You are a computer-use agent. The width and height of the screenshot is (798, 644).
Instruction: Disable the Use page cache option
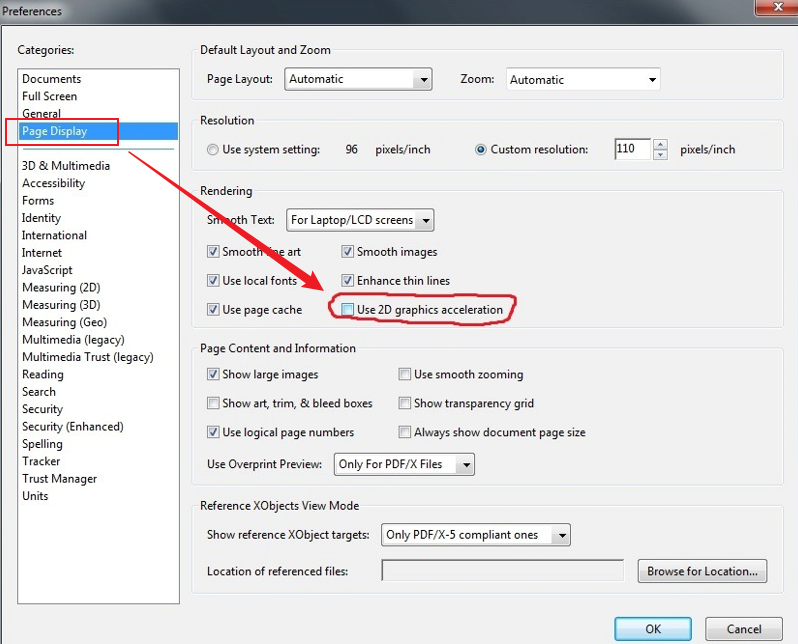pyautogui.click(x=213, y=310)
